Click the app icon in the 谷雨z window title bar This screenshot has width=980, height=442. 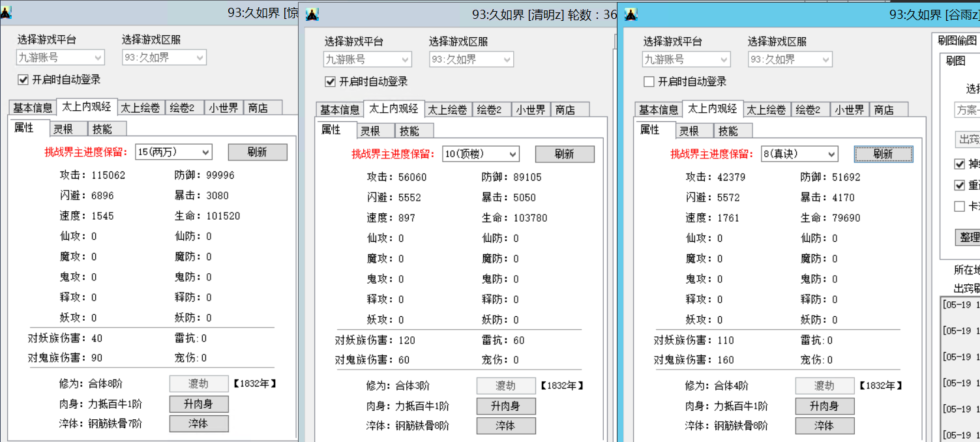(x=631, y=14)
